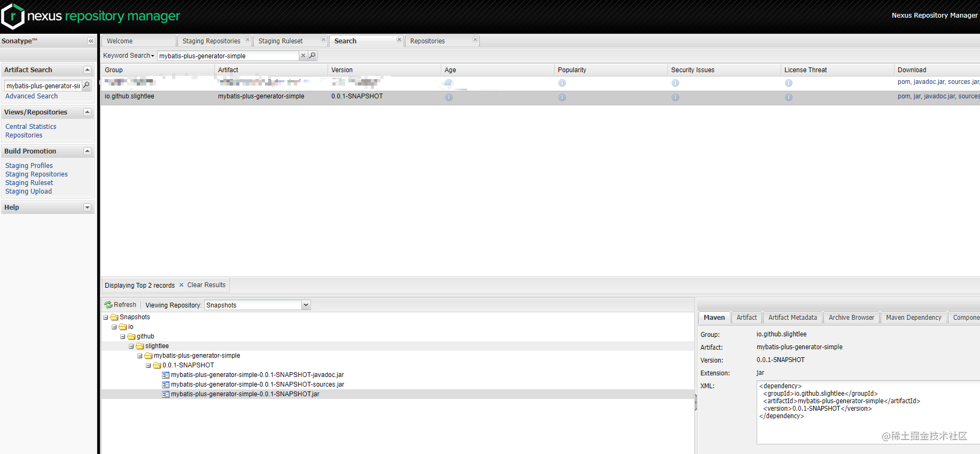Select the Maven detail tab
This screenshot has width=980, height=454.
714,318
